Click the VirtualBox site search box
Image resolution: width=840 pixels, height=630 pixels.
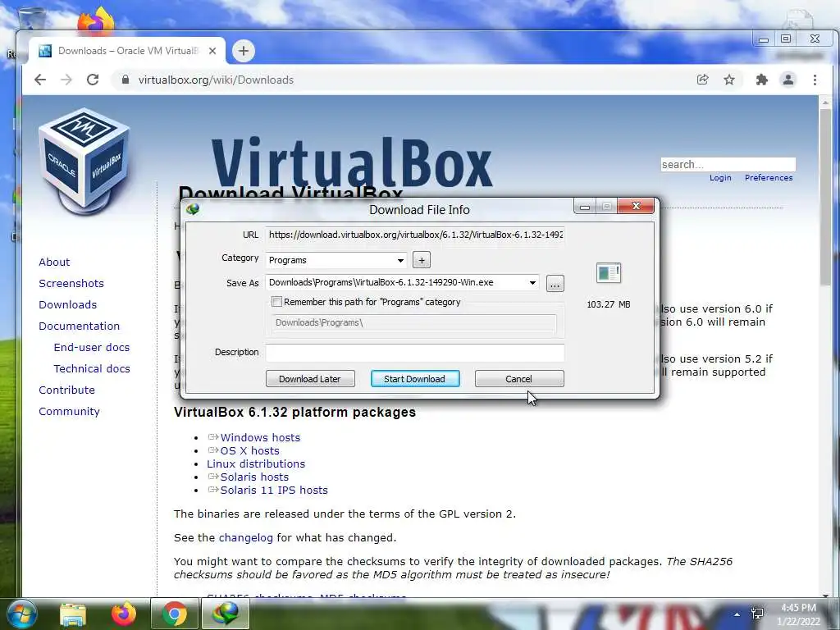pyautogui.click(x=728, y=164)
